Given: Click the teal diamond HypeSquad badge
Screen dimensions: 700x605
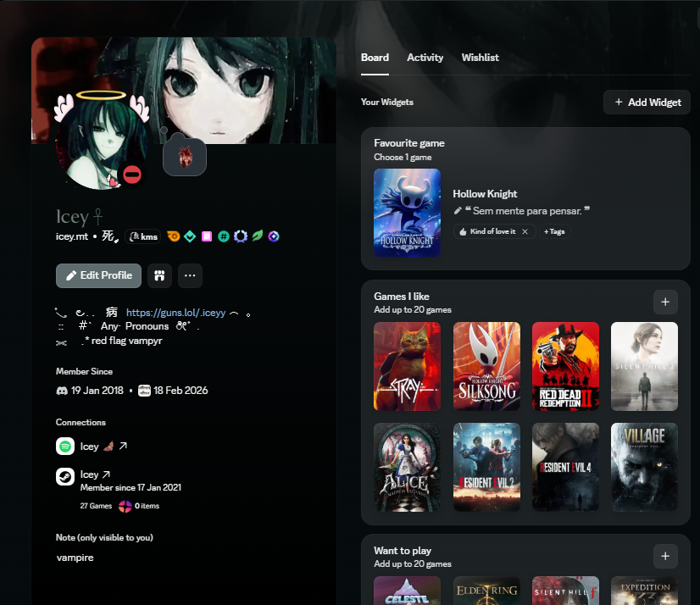Looking at the screenshot, I should coord(190,236).
